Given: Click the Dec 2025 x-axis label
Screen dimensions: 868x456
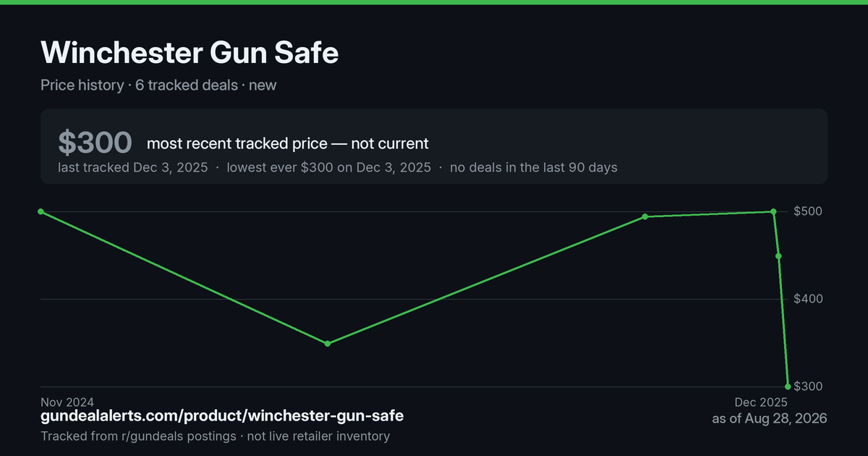Looking at the screenshot, I should coord(761,402).
